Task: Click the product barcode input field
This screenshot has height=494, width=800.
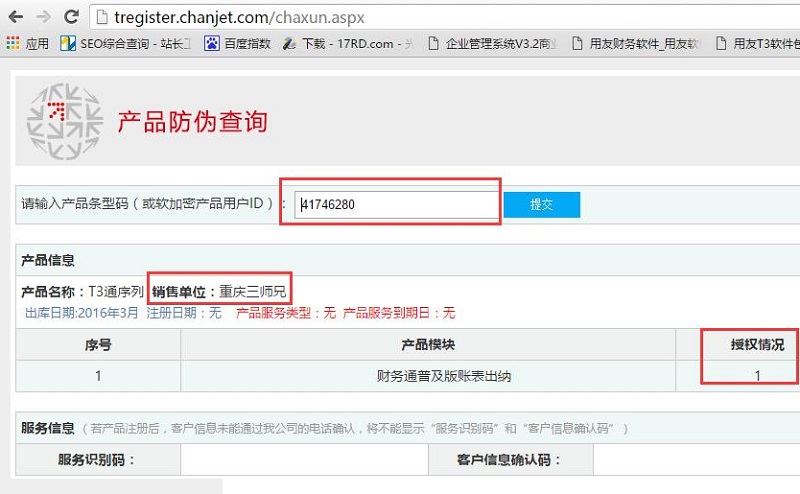Action: (x=397, y=205)
